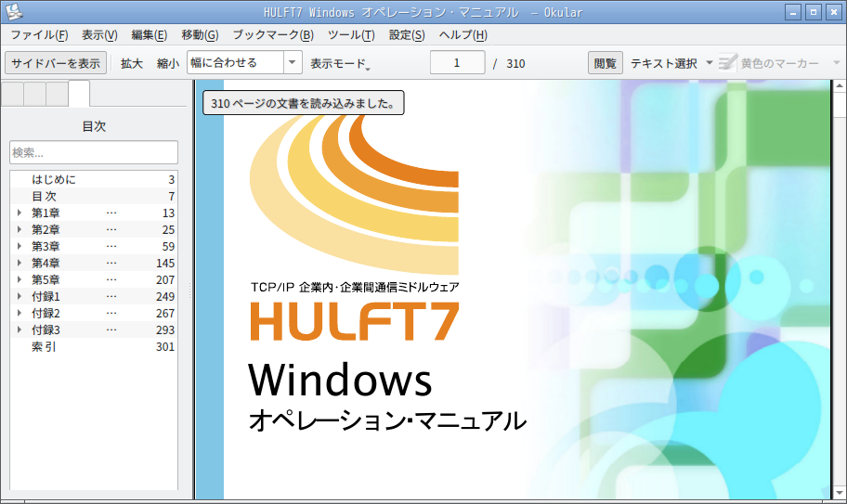Expand the 付録1 tree node

(20, 296)
